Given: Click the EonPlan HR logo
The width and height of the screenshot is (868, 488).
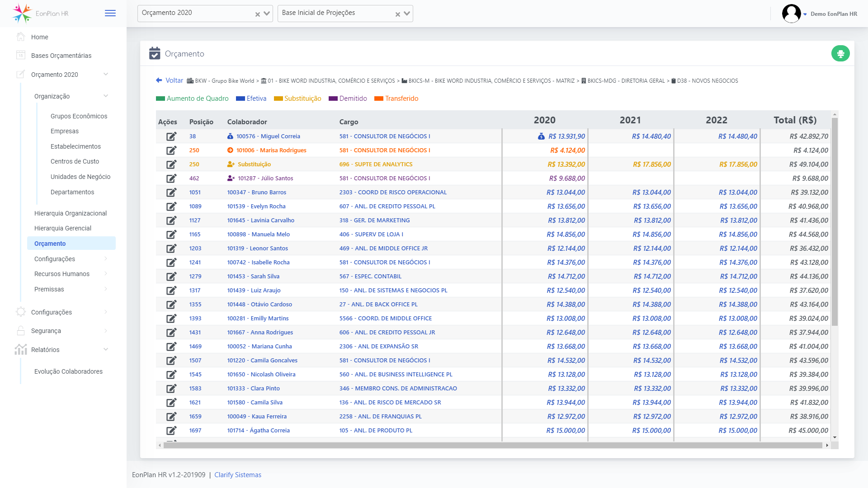Looking at the screenshot, I should (41, 14).
